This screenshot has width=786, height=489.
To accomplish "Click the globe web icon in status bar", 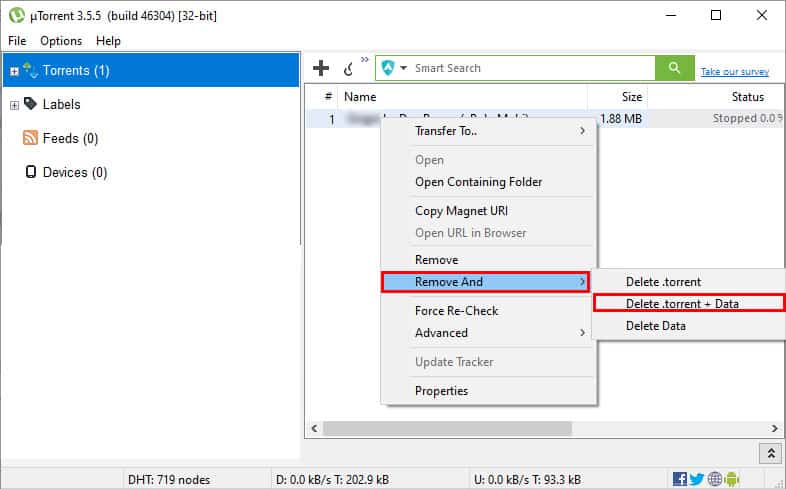I will tap(715, 479).
